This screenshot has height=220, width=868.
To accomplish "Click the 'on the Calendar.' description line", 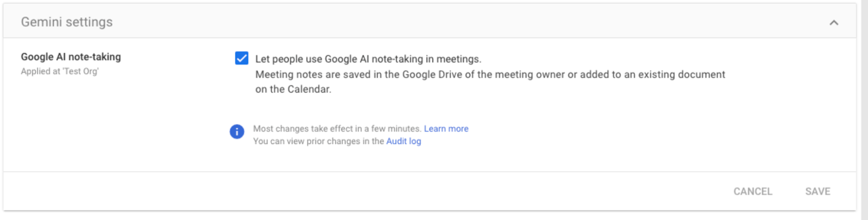I will (293, 89).
